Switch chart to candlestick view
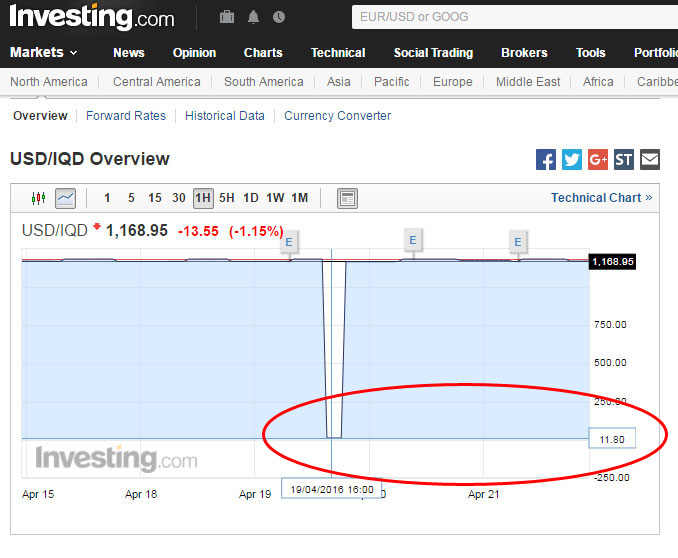The height and width of the screenshot is (558, 678). click(x=38, y=198)
